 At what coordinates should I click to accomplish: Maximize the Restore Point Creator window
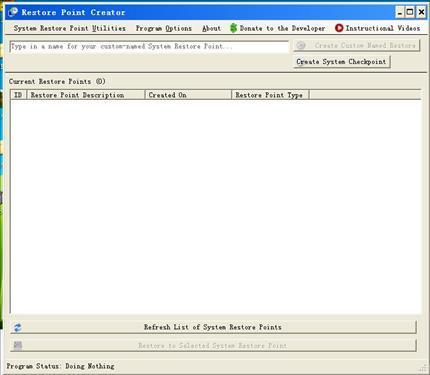410,13
